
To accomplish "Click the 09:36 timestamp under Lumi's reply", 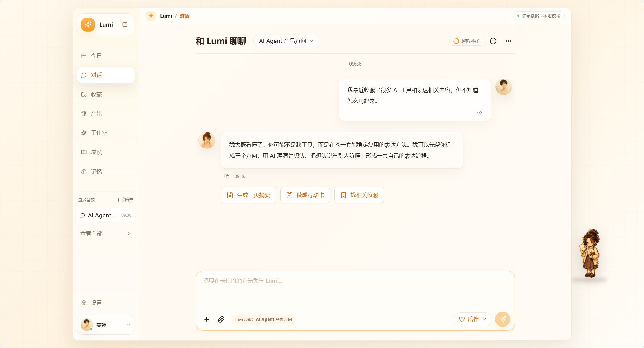I will pos(240,176).
